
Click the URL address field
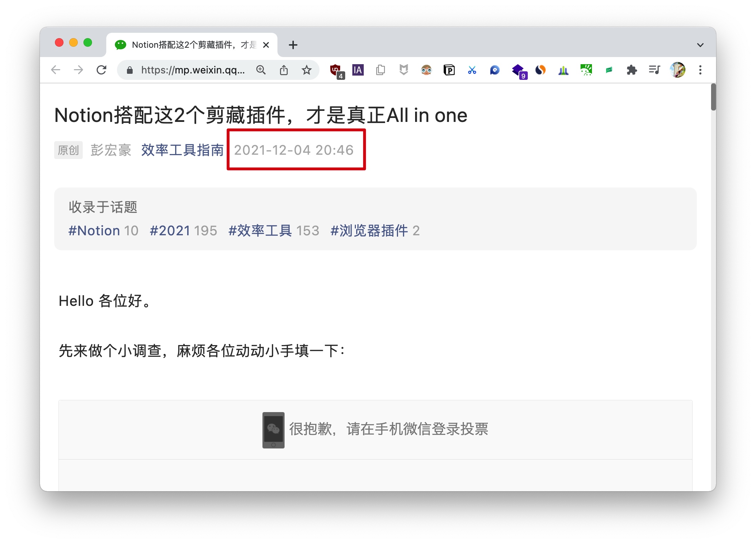[x=193, y=70]
